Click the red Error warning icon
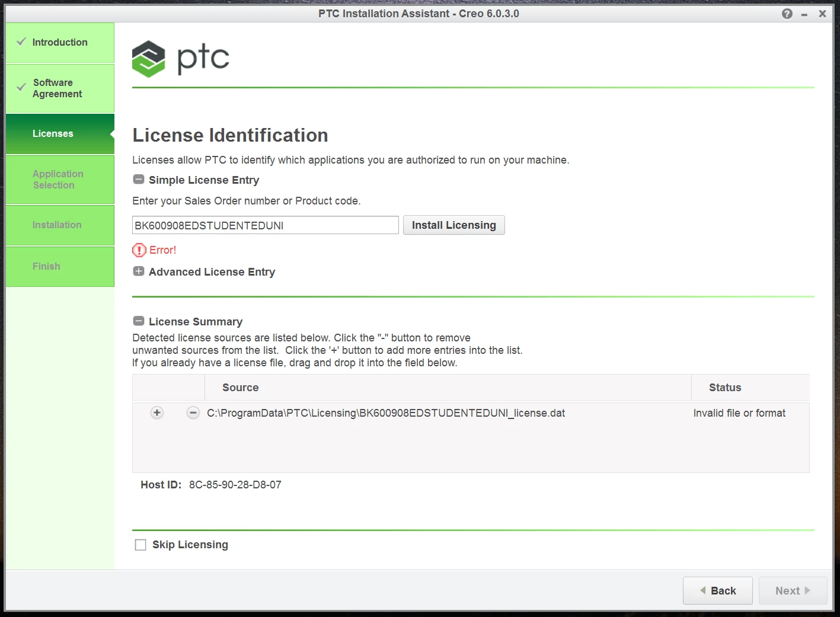Image resolution: width=840 pixels, height=617 pixels. [x=139, y=250]
